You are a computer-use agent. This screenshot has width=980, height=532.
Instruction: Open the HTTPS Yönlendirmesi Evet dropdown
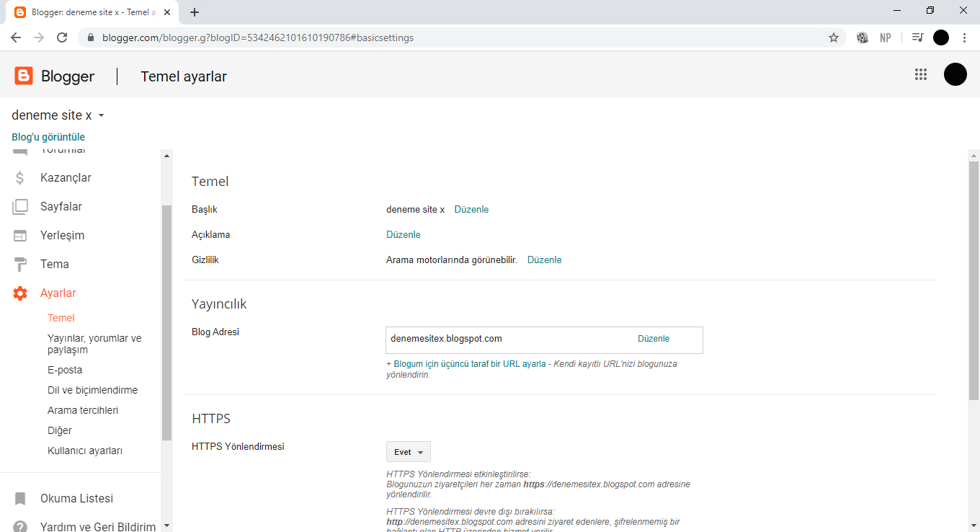[x=409, y=452]
